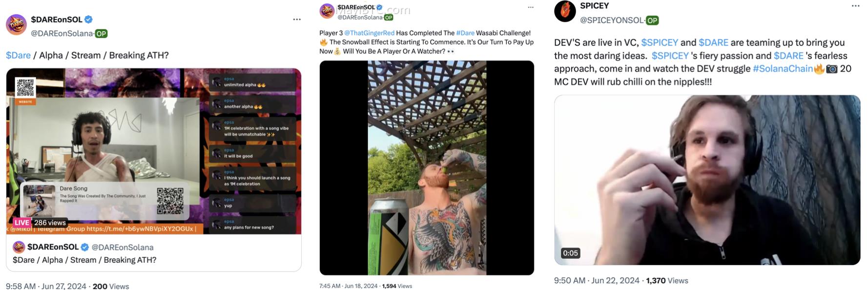Viewport: 868px width, 290px height.
Task: Open the $DAREonSOL avatar in first tweet
Action: click(16, 24)
